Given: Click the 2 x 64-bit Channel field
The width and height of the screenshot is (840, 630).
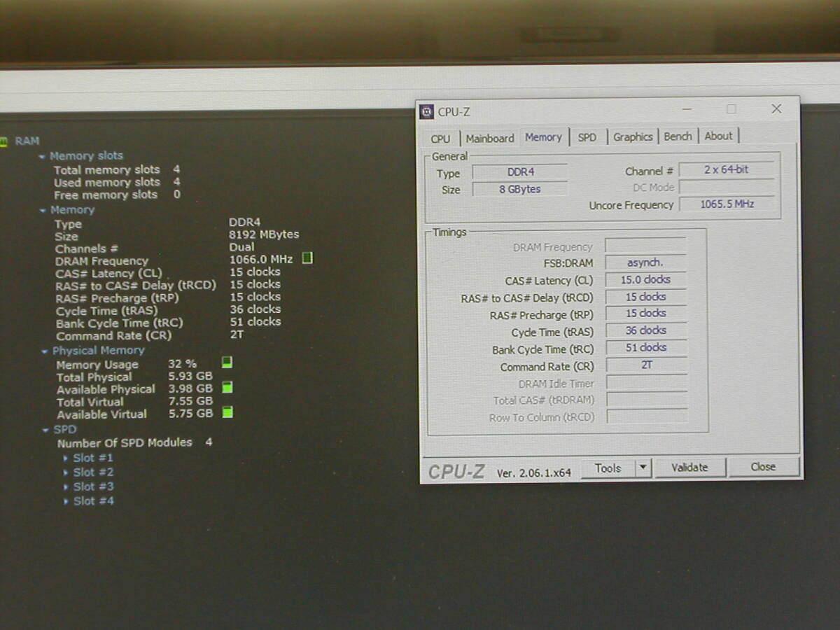Looking at the screenshot, I should coord(727,169).
